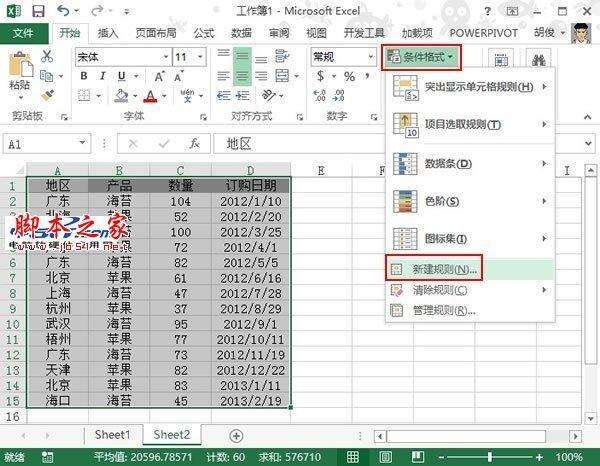Increase font size with large A icon
Screen dimensions: 600x466
click(x=159, y=77)
